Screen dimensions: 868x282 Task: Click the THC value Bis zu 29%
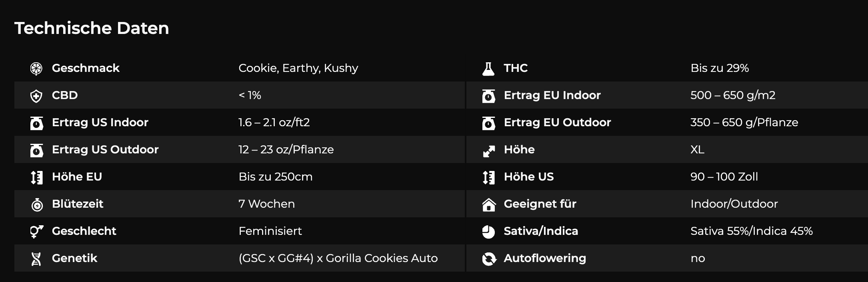(x=719, y=68)
